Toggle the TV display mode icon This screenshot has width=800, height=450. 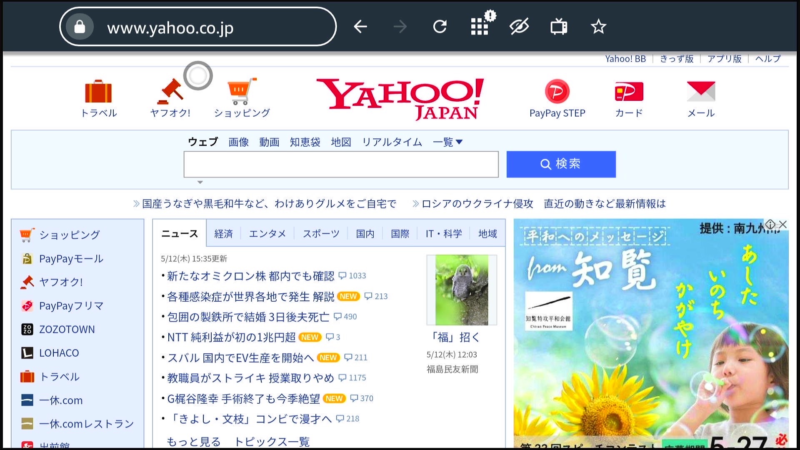coord(559,27)
